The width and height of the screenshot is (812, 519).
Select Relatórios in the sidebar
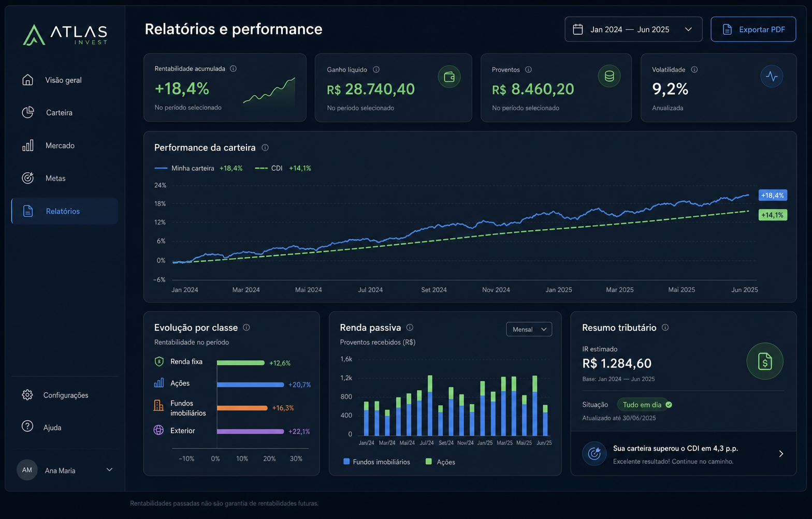pos(65,211)
